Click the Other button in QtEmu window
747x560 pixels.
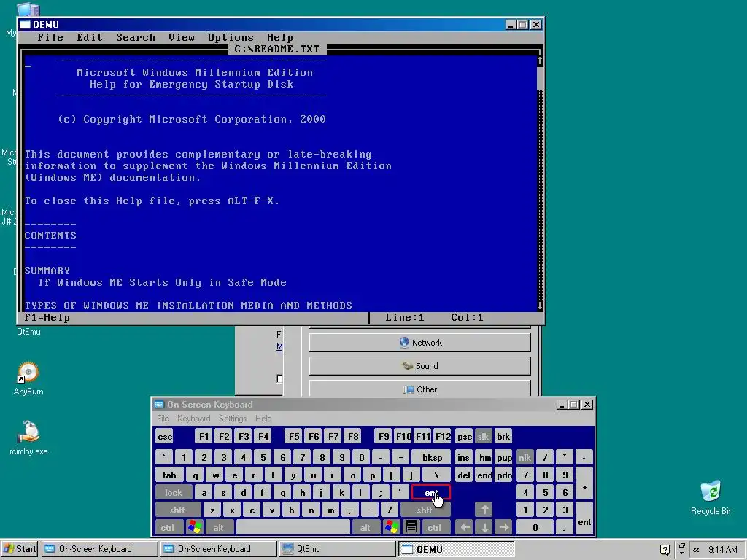point(419,389)
